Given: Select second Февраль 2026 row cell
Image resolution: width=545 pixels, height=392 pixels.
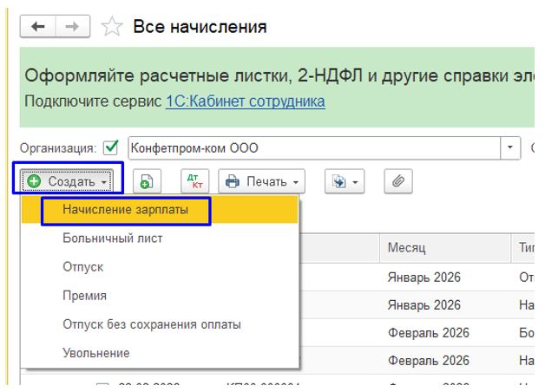Looking at the screenshot, I should coord(445,361).
